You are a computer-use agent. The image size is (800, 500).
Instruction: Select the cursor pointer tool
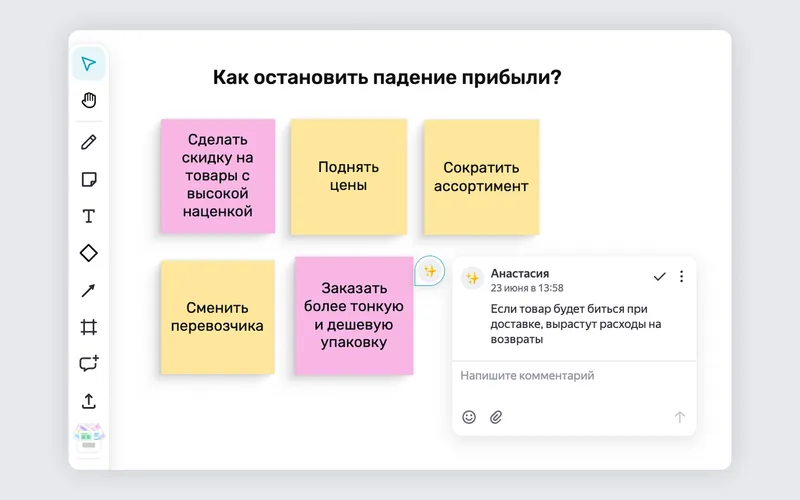coord(89,64)
